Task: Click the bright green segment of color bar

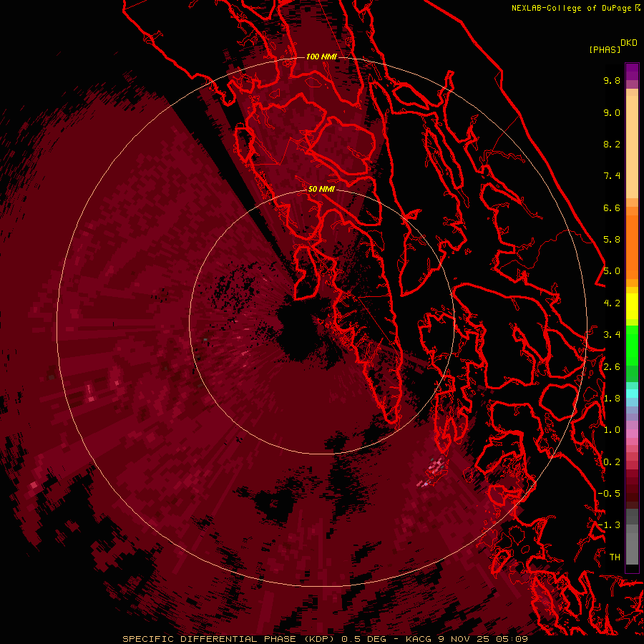Action: [x=632, y=346]
